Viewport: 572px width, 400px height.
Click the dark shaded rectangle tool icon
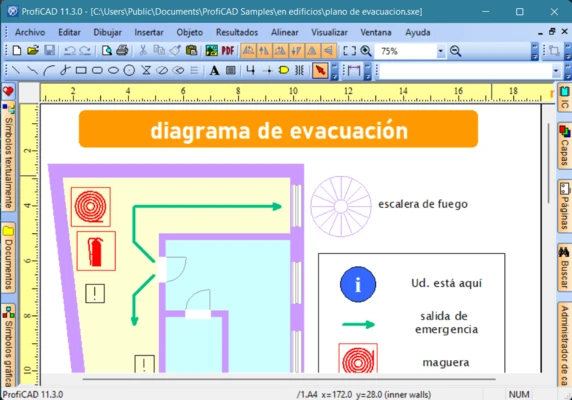coord(231,70)
